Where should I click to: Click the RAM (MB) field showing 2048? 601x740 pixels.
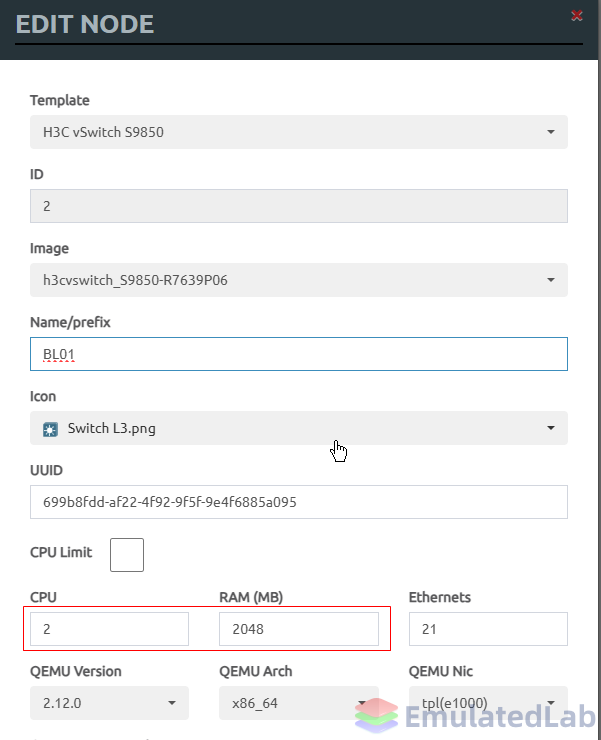pos(299,629)
